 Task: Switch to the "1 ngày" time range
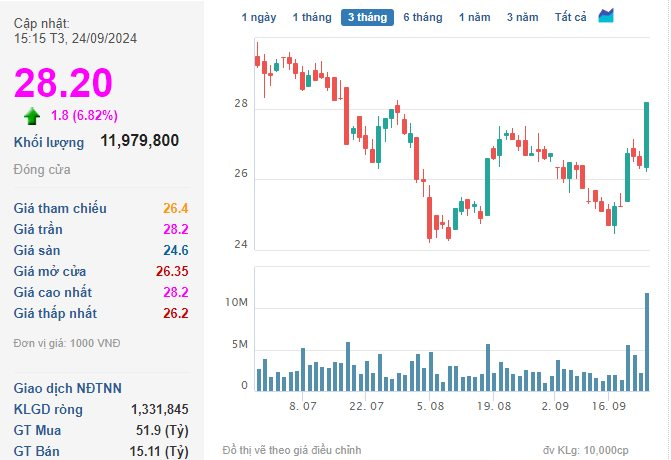(x=259, y=17)
